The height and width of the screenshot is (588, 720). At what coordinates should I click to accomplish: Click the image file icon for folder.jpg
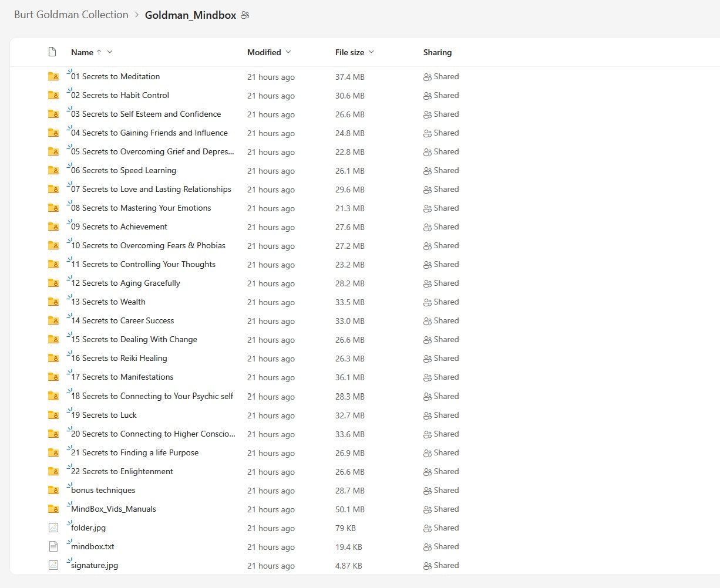[x=53, y=528]
